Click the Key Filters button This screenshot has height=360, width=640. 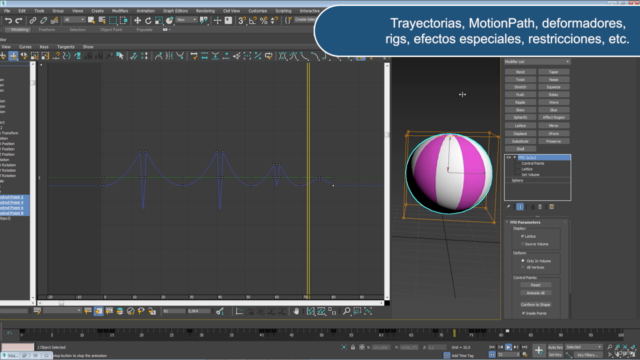(x=587, y=355)
